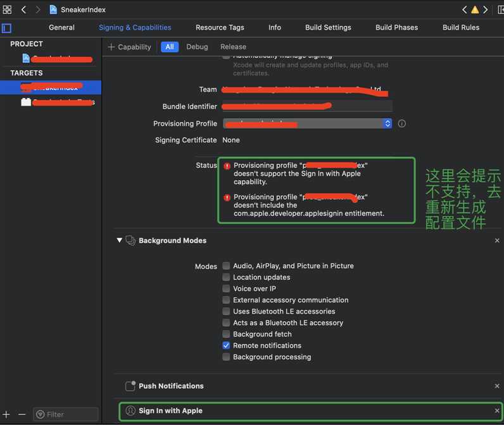This screenshot has height=425, width=504.
Task: Open the related items grid icon
Action: coord(7,9)
